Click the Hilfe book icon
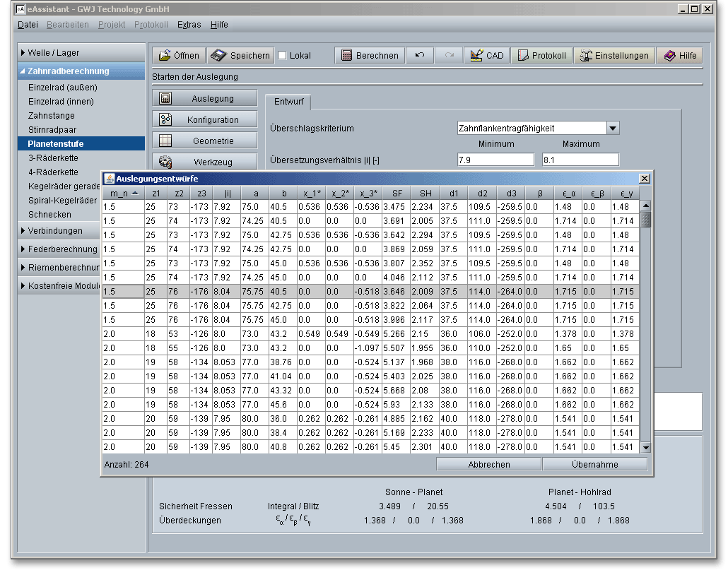 (x=669, y=56)
